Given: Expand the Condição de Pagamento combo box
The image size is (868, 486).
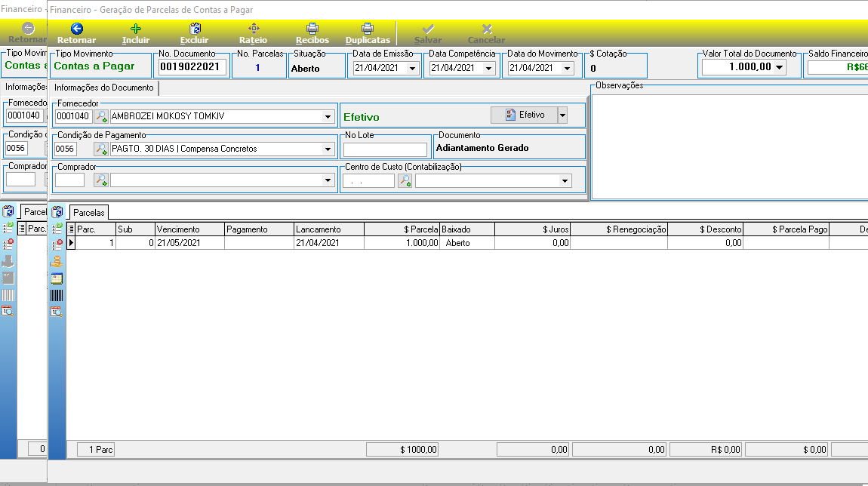Looking at the screenshot, I should 328,149.
